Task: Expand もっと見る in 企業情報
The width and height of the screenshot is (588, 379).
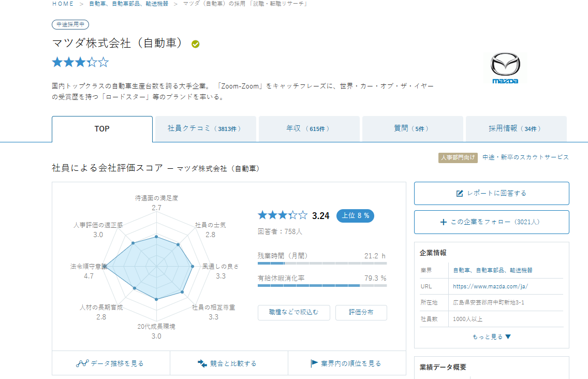Action: point(491,337)
